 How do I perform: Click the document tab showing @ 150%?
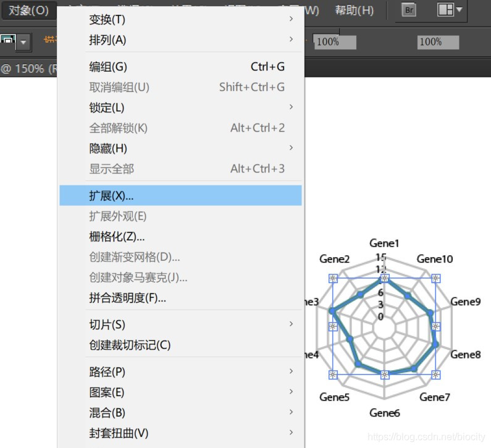click(29, 69)
